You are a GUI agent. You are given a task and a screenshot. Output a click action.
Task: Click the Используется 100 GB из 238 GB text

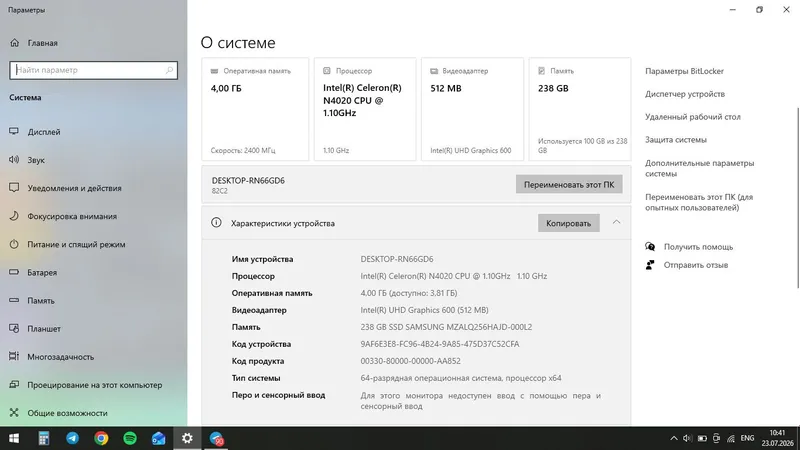point(582,145)
